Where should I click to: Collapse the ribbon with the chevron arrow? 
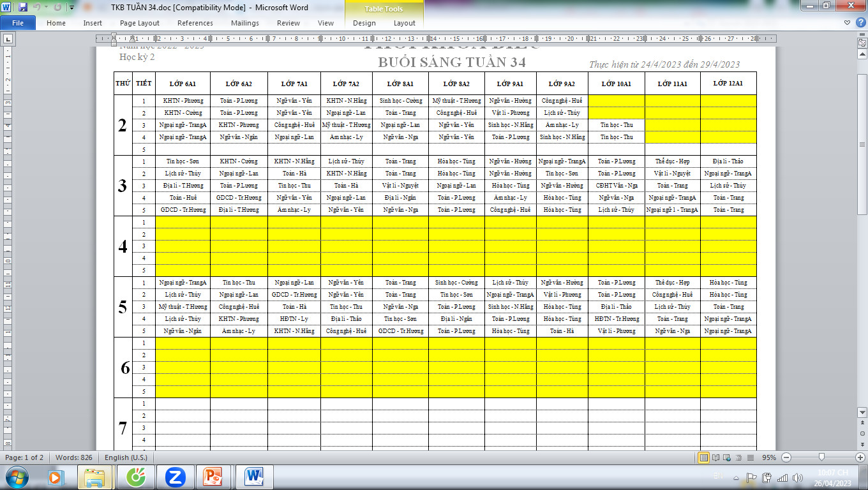coord(847,23)
